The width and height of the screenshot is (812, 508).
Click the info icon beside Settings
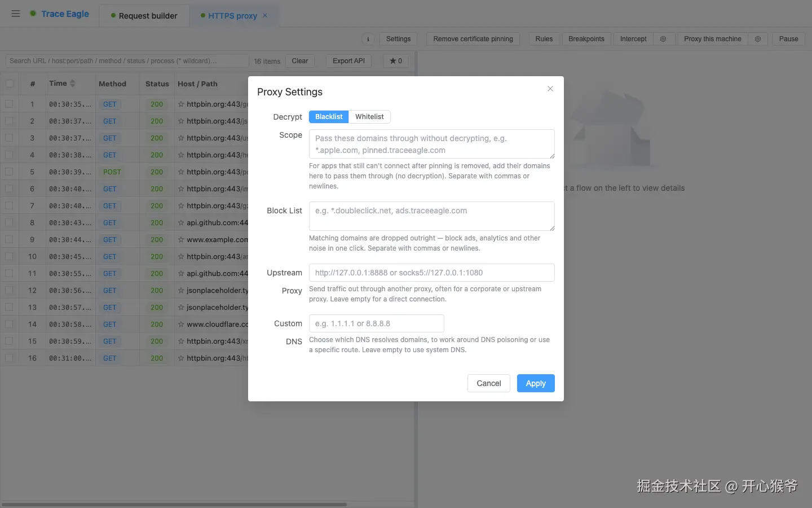tap(368, 39)
